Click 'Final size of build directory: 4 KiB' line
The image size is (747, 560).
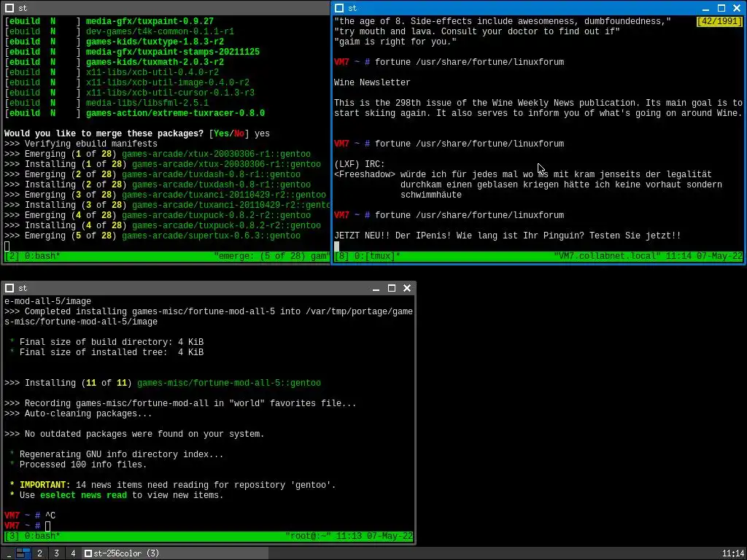point(112,342)
